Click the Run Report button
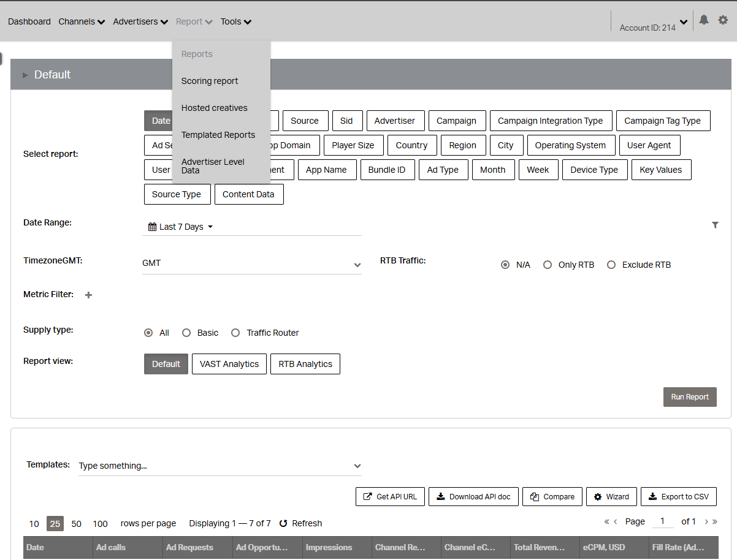737x560 pixels. [690, 397]
